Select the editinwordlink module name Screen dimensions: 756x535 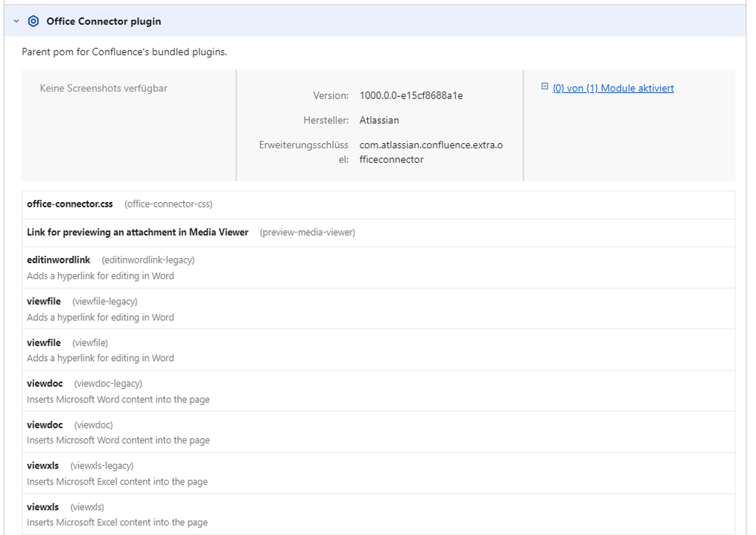coord(58,260)
